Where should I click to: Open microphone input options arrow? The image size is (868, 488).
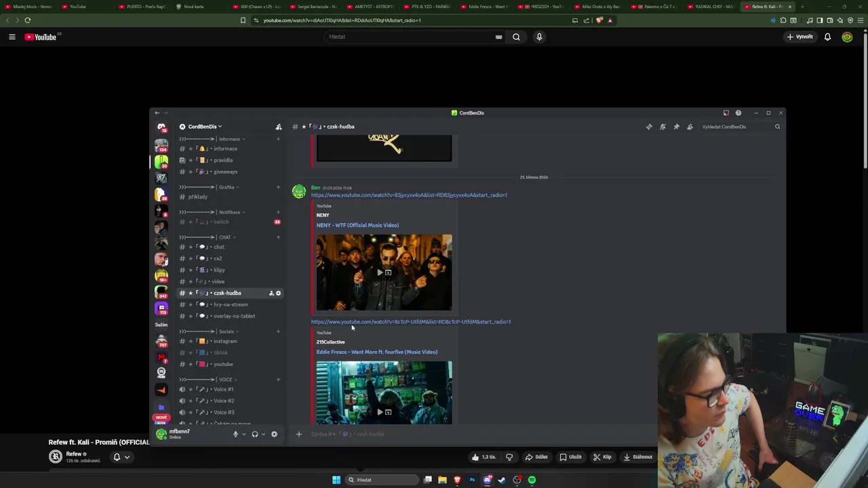pos(243,434)
